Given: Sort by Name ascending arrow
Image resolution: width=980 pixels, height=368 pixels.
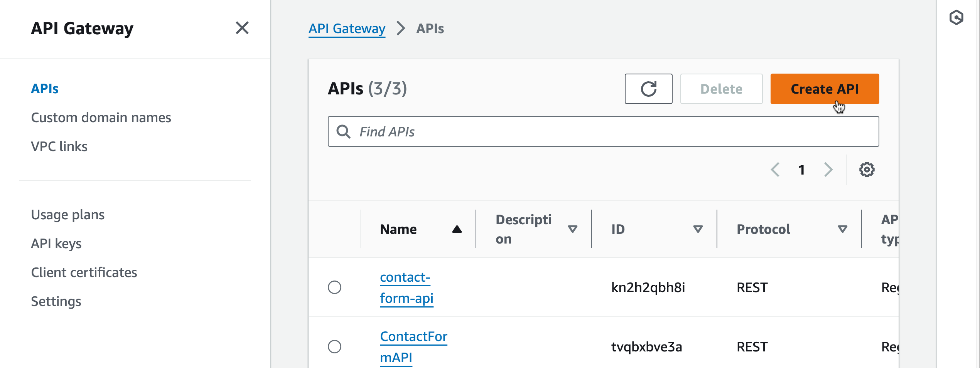Looking at the screenshot, I should coord(457,229).
